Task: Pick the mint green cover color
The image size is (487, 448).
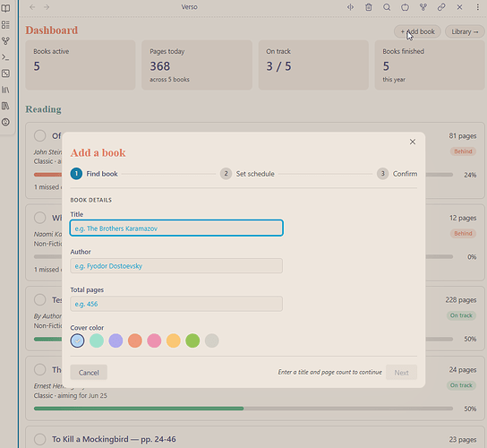Action: click(97, 340)
